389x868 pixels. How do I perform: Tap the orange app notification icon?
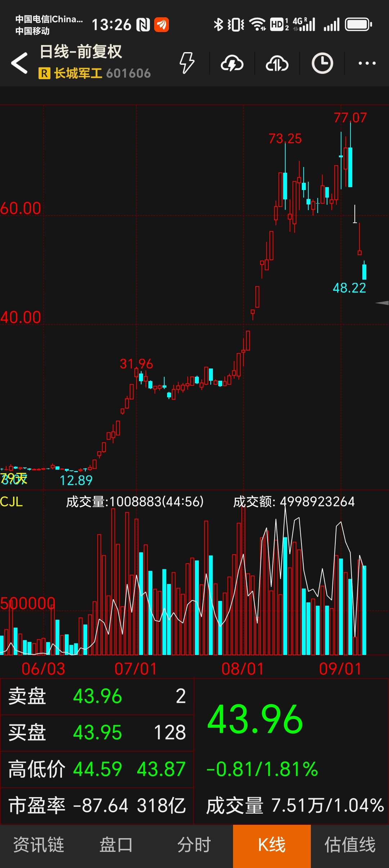pos(161,25)
